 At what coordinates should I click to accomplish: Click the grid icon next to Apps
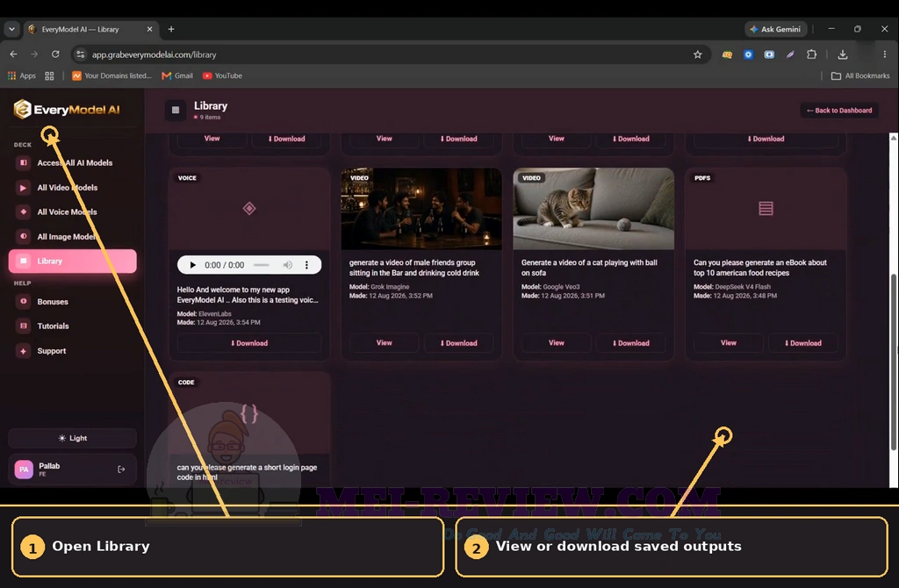pyautogui.click(x=49, y=75)
